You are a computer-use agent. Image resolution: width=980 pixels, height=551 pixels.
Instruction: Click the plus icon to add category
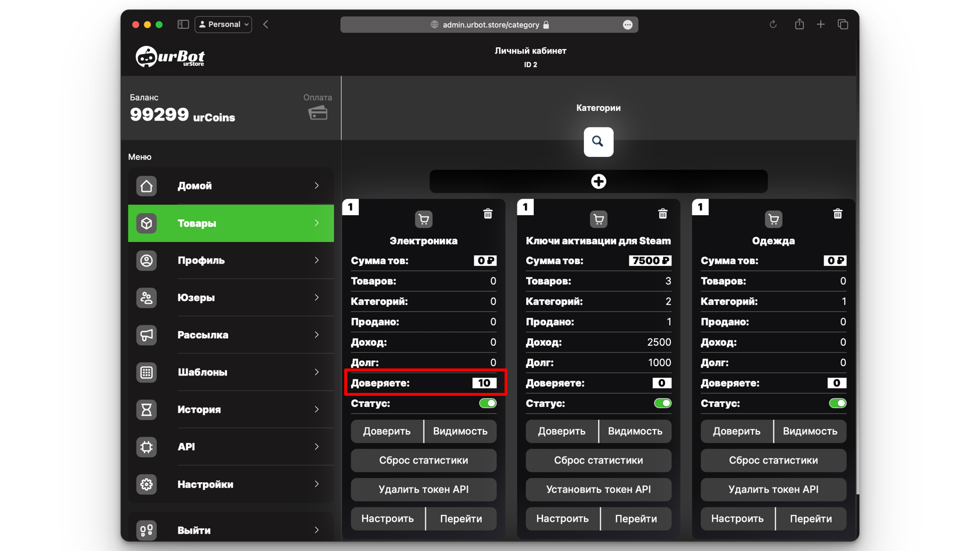[x=598, y=181]
